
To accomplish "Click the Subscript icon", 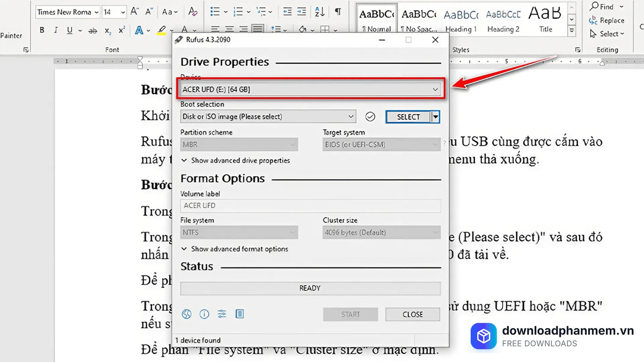I will point(108,31).
